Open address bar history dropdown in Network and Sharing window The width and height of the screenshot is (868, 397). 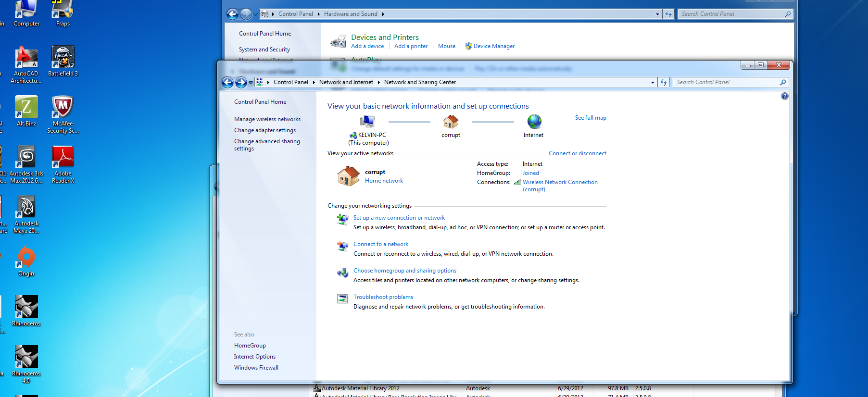653,82
